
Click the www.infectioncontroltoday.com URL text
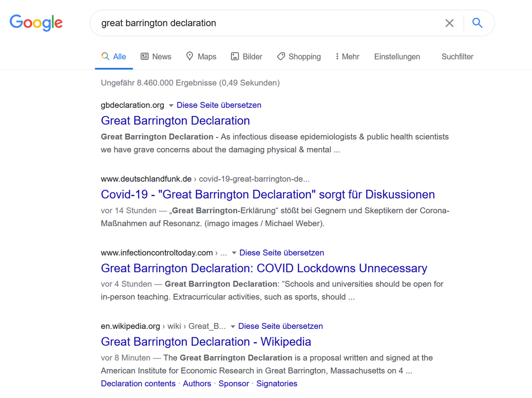click(x=157, y=253)
